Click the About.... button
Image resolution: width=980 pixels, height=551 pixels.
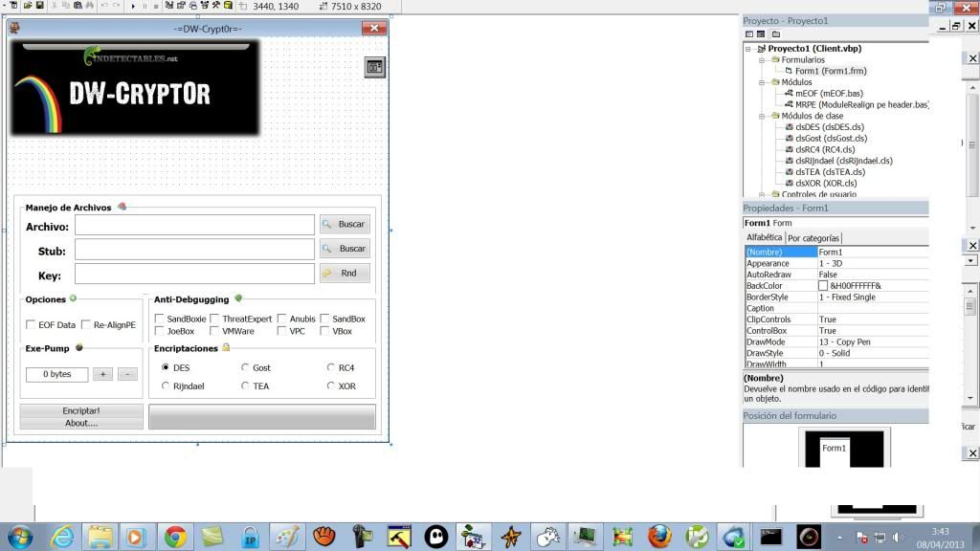[81, 423]
